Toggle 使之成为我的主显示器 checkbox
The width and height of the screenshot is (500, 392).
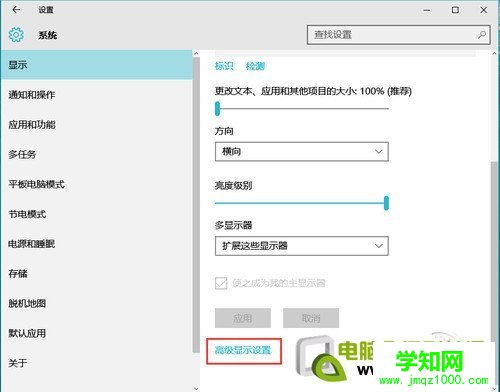point(221,283)
